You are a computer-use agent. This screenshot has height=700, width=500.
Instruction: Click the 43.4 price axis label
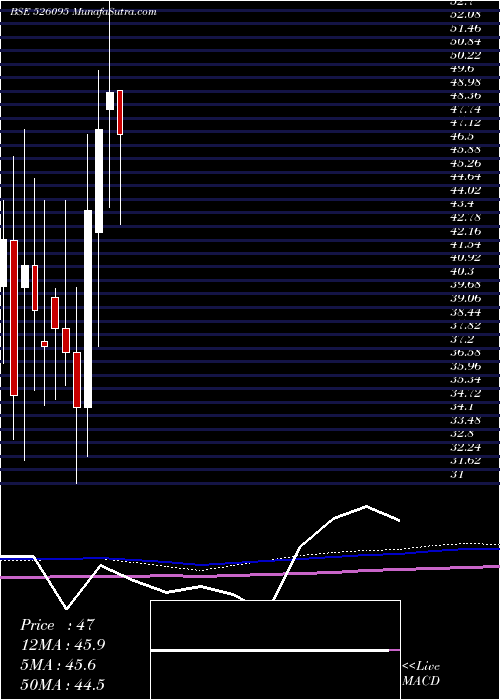point(462,204)
